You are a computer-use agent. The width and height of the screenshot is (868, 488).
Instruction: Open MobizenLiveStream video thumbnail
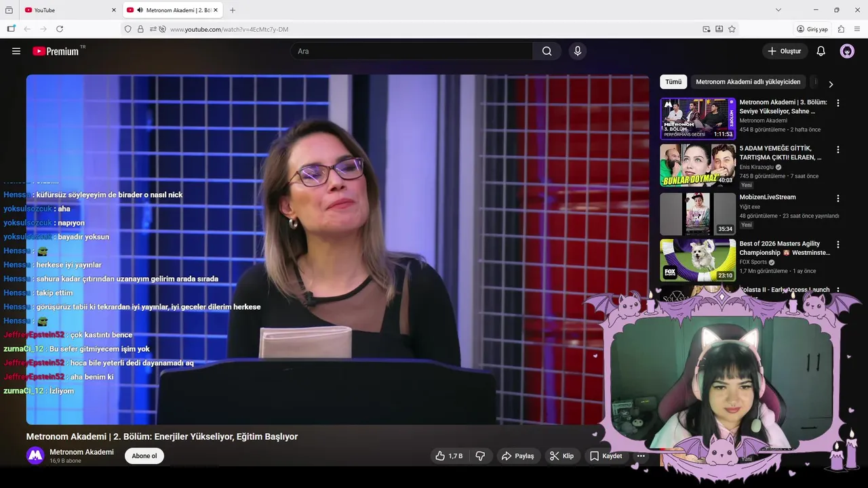click(x=698, y=214)
